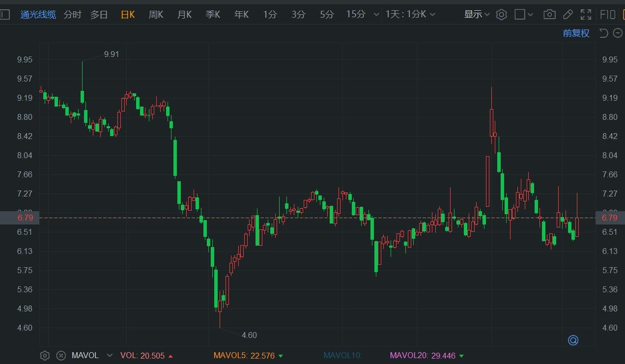The height and width of the screenshot is (364, 625).
Task: Open the 1天:1分K dropdown
Action: click(410, 14)
